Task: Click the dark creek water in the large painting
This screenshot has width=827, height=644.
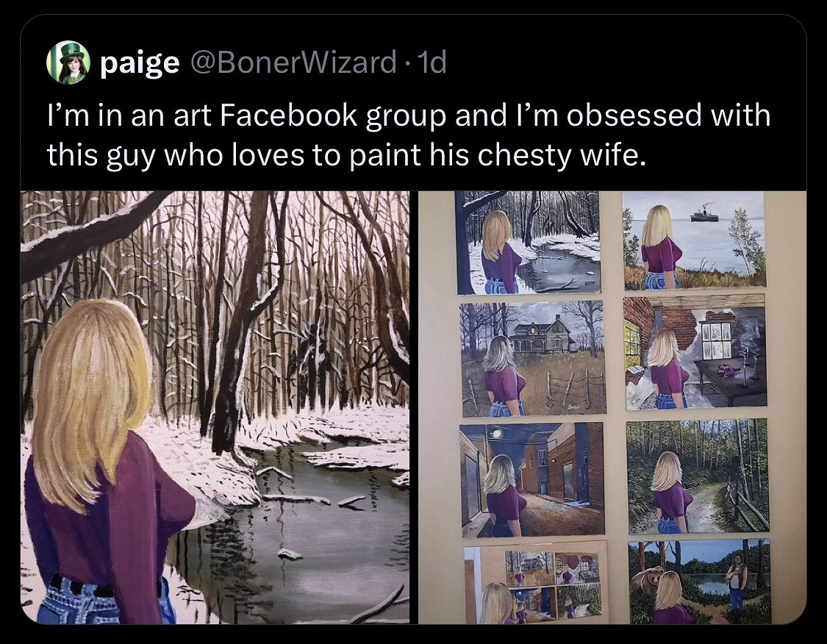Action: pos(309,529)
